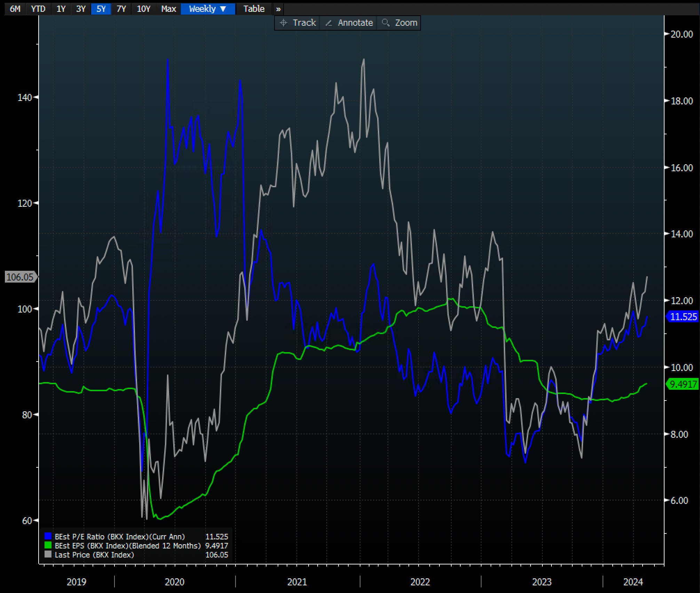Click the 80 tick on the left axis
700x593 pixels.
[x=27, y=415]
